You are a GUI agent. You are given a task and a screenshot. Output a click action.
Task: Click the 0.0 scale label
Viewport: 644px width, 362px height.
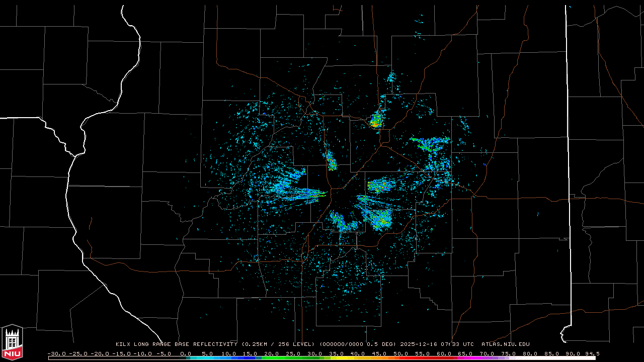point(186,353)
